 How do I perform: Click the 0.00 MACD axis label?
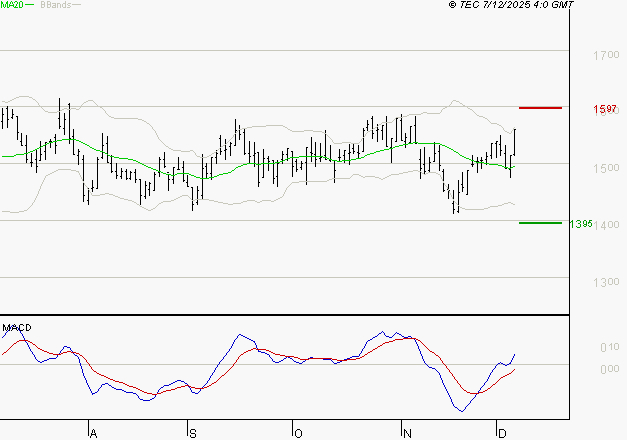[610, 369]
